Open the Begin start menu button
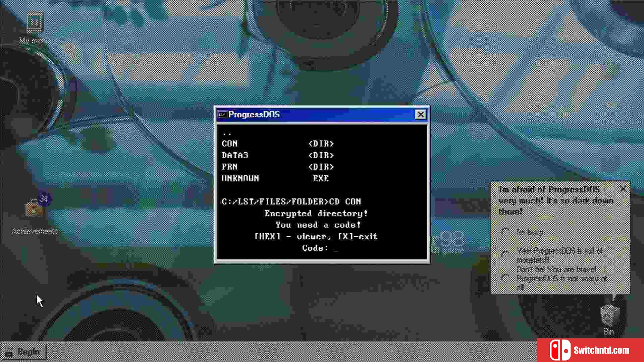 point(23,352)
